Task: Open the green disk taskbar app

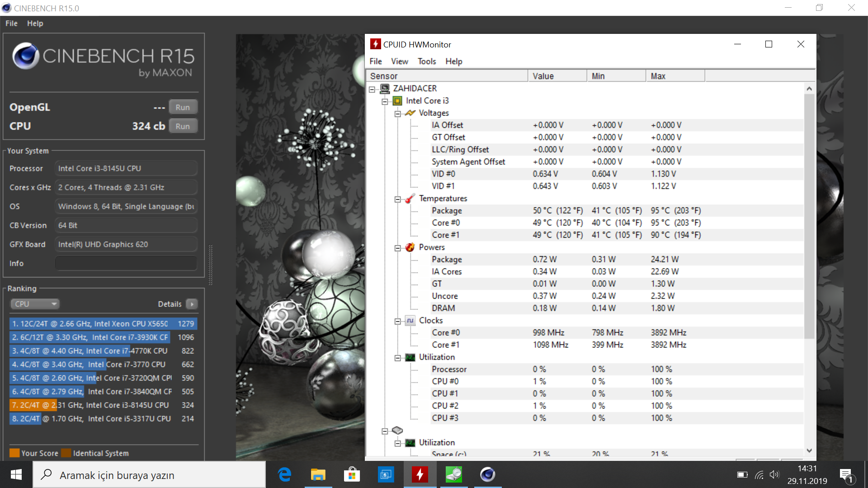Action: click(454, 474)
